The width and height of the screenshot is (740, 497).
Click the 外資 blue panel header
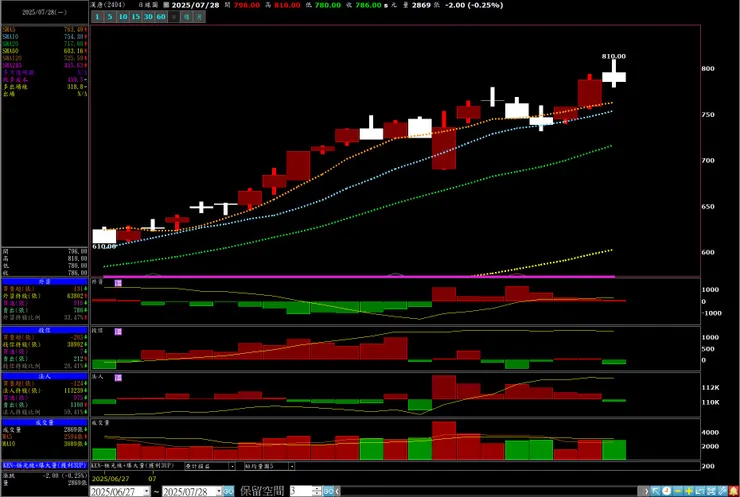[44, 282]
